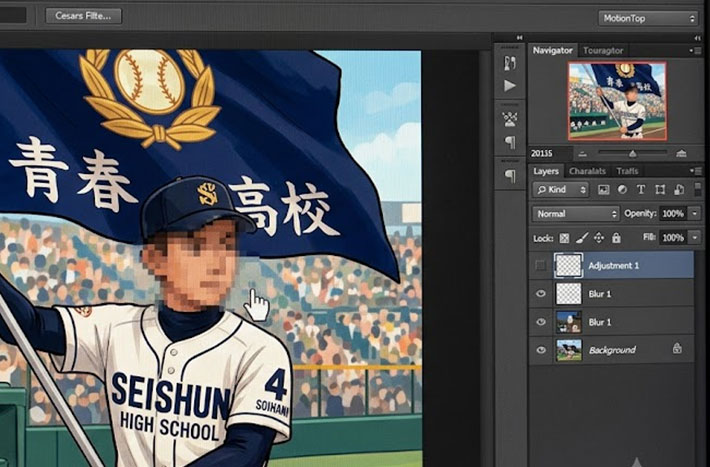Click the Fill 100% value field
This screenshot has width=710, height=467.
point(672,238)
